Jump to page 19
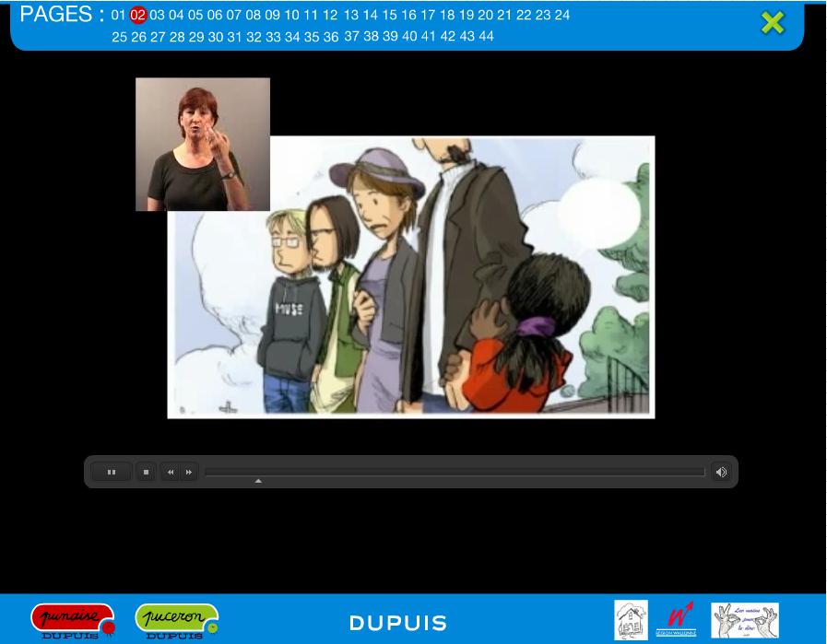Screen dimensions: 827x644 (467, 15)
